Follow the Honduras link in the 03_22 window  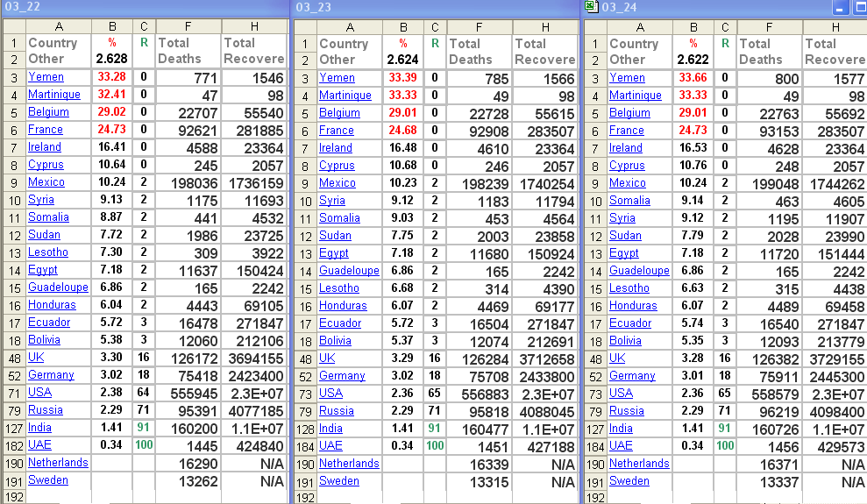[x=52, y=304]
